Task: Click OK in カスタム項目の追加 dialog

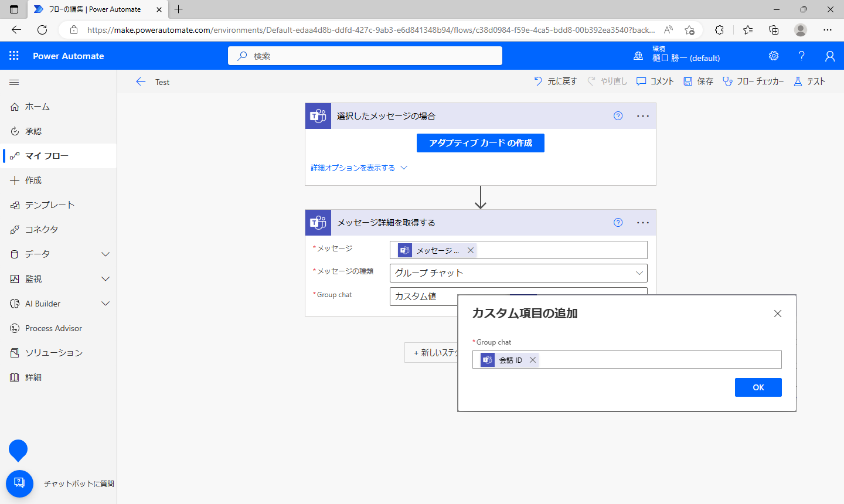Action: point(758,387)
